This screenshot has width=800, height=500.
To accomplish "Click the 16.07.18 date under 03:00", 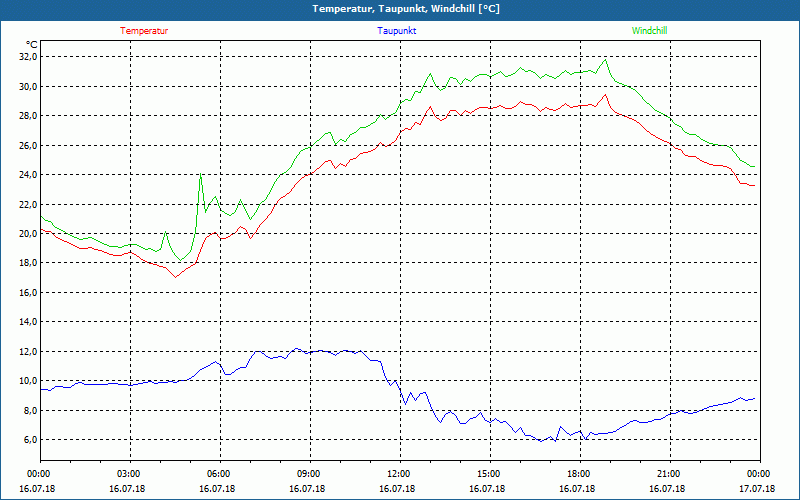I will (127, 489).
